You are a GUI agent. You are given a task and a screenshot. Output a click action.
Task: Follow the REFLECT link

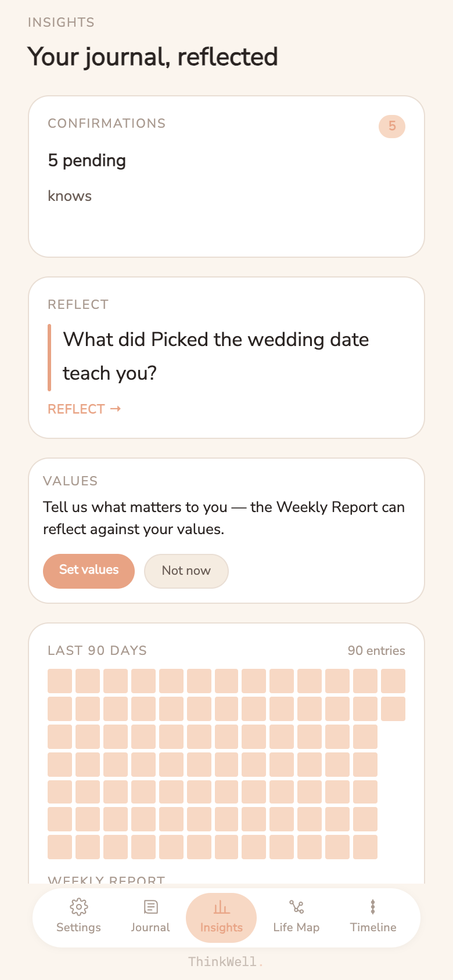coord(77,409)
